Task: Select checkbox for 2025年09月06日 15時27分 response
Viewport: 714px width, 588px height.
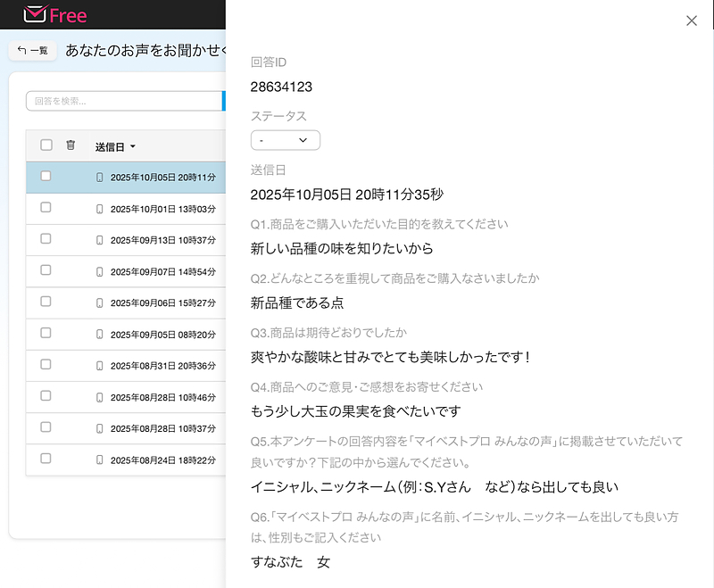Action: (x=46, y=302)
